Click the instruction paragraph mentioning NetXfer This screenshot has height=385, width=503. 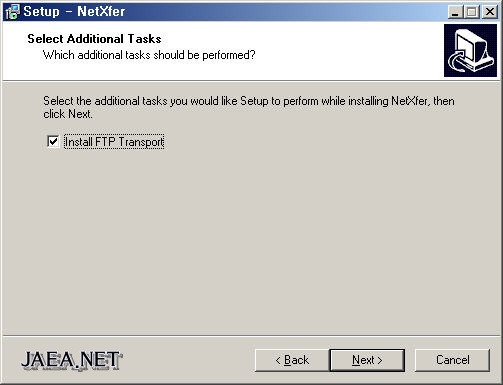click(x=249, y=107)
